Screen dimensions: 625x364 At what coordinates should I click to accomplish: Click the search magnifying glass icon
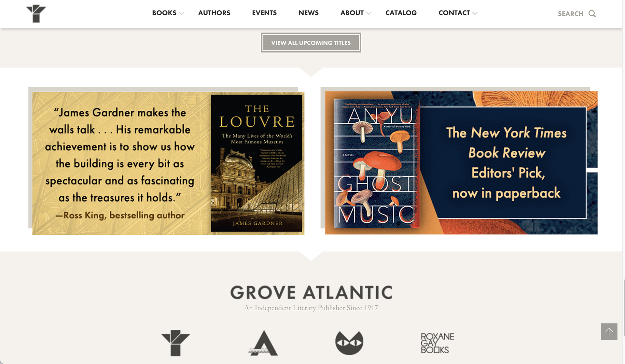point(592,14)
